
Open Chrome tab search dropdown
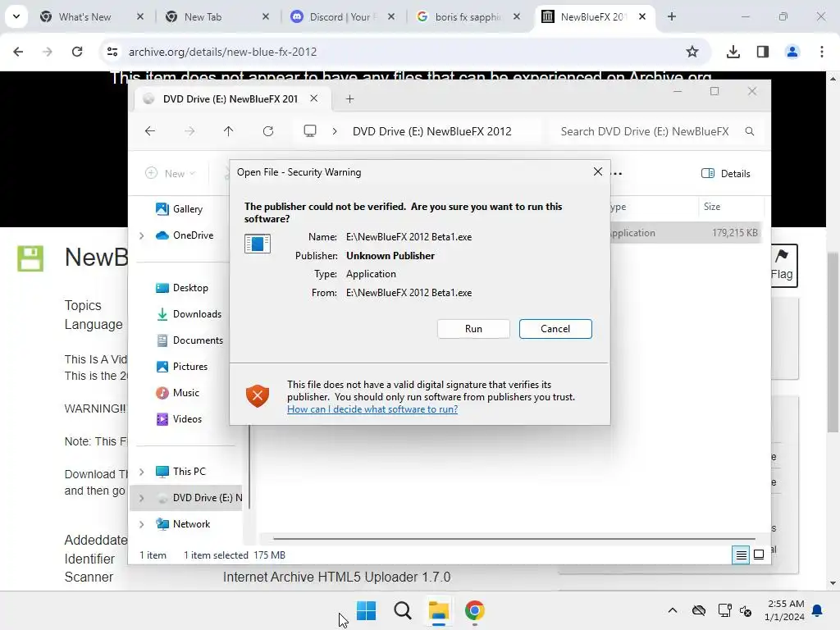click(16, 16)
